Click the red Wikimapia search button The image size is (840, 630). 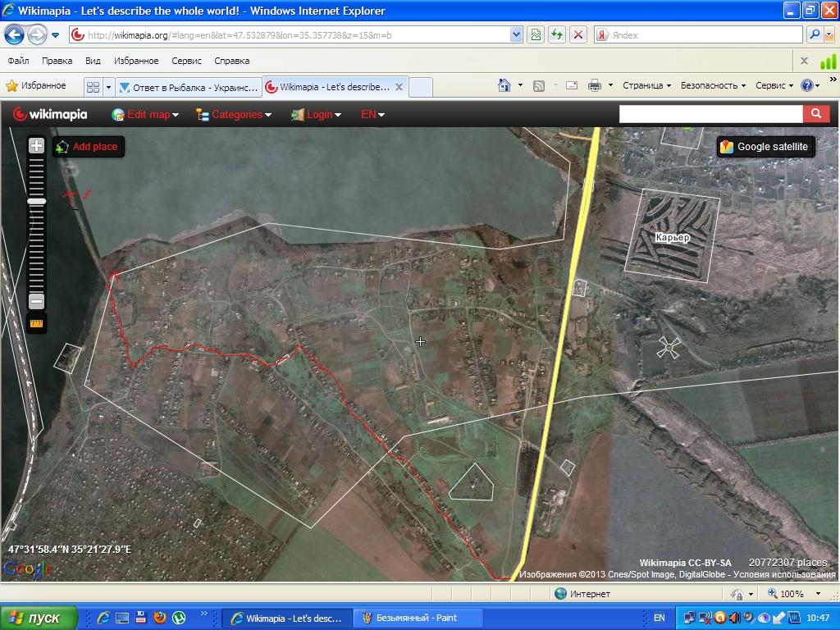815,114
